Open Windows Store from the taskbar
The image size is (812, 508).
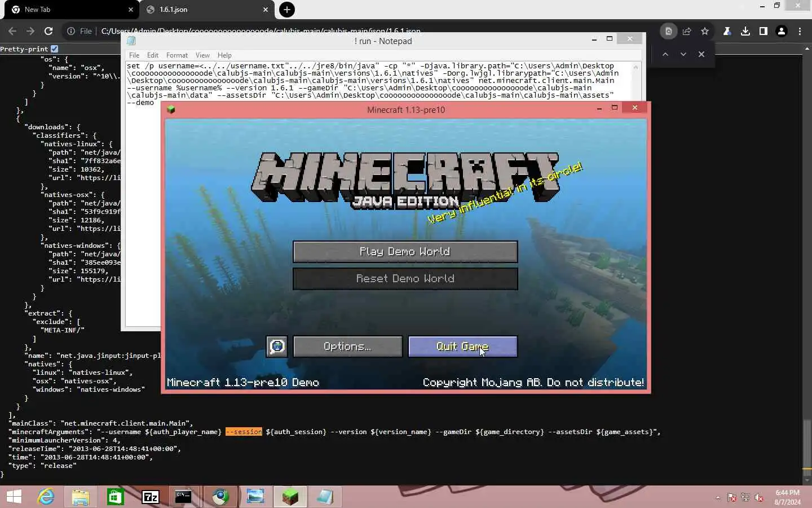[x=116, y=497]
